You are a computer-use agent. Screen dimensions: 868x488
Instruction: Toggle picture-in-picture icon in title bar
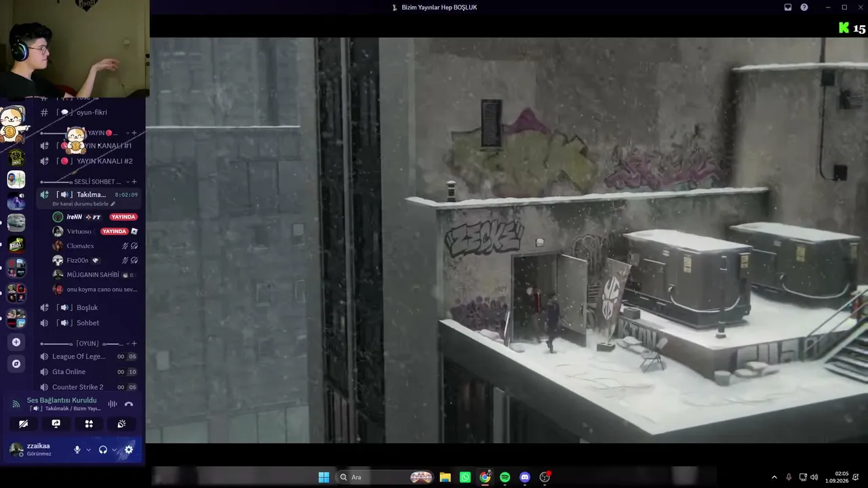(788, 7)
